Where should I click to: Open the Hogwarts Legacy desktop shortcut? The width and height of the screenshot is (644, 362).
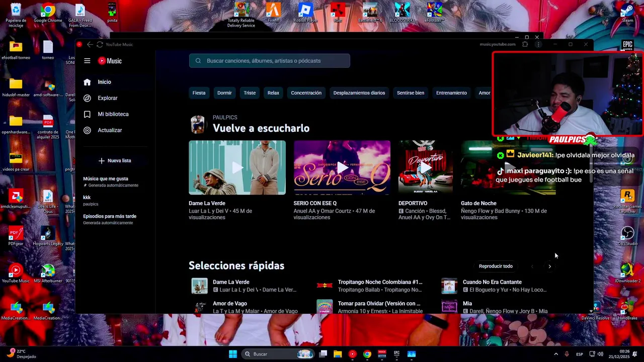point(48,237)
